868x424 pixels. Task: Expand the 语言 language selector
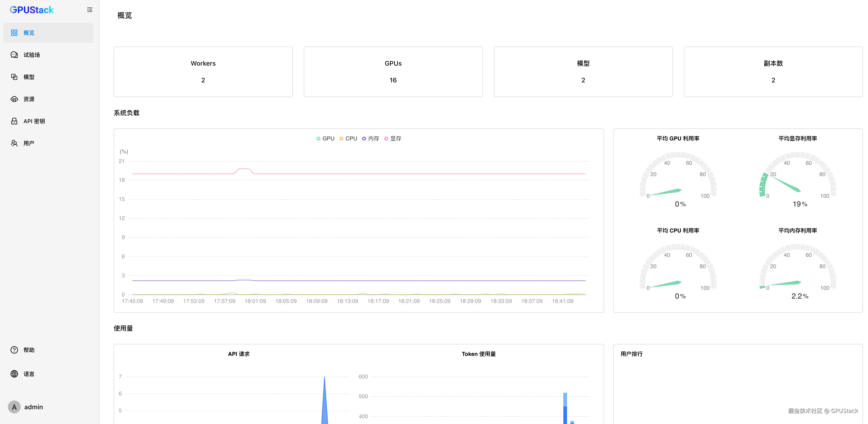click(29, 374)
